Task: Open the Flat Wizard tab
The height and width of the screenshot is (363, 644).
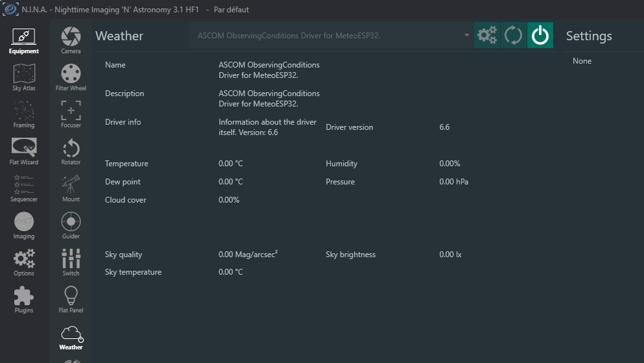Action: coord(24,150)
